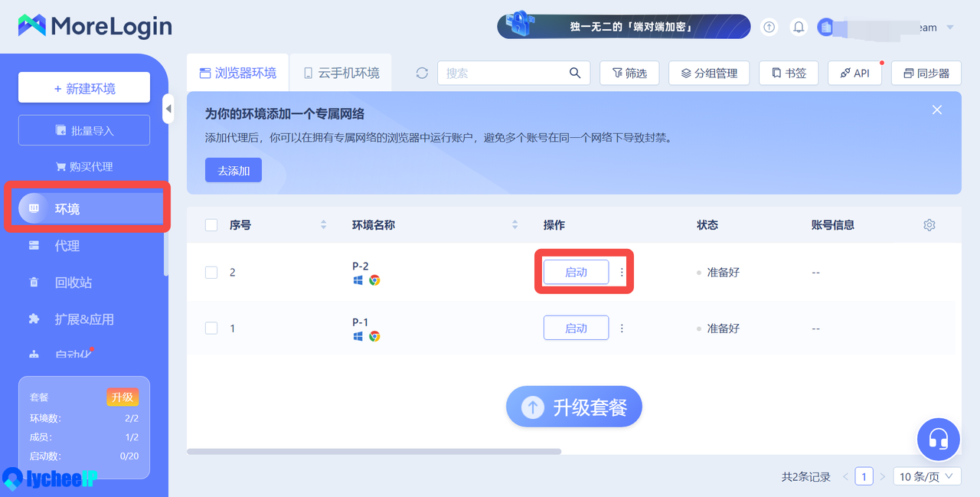Tick the checkbox for environment P-2

pos(211,273)
